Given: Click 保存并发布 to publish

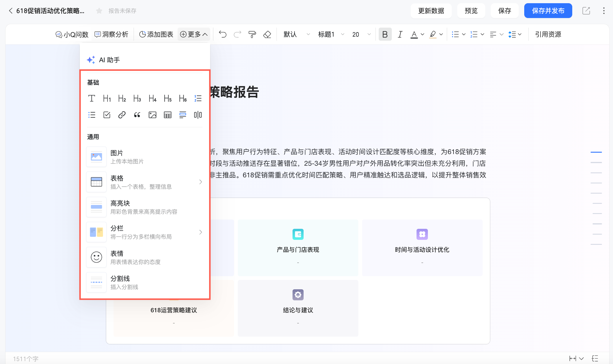Looking at the screenshot, I should 548,11.
